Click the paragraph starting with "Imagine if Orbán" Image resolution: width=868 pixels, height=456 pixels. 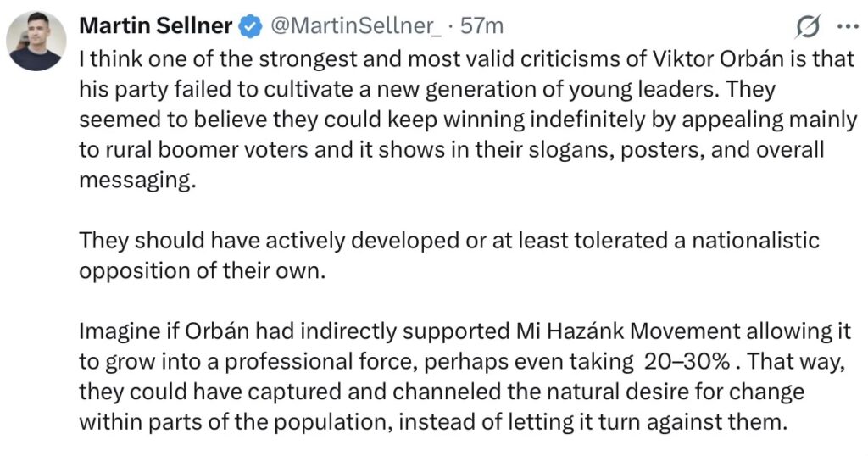[x=466, y=375]
